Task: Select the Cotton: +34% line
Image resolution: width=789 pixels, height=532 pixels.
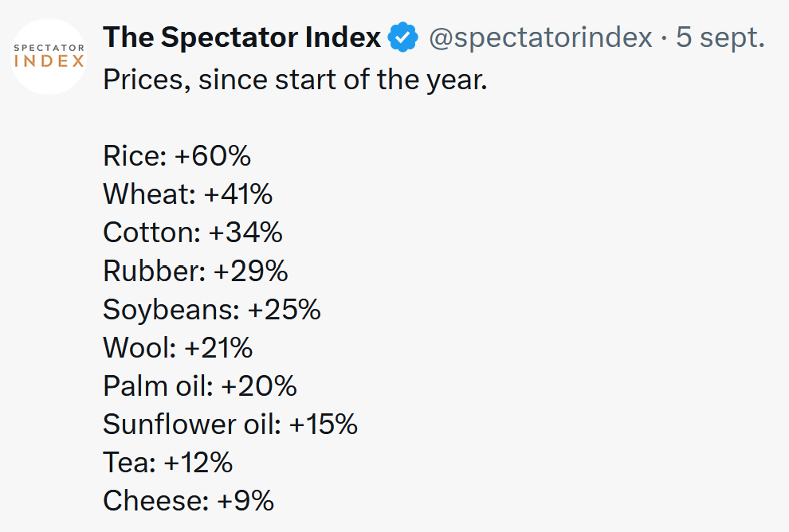Action: (192, 233)
